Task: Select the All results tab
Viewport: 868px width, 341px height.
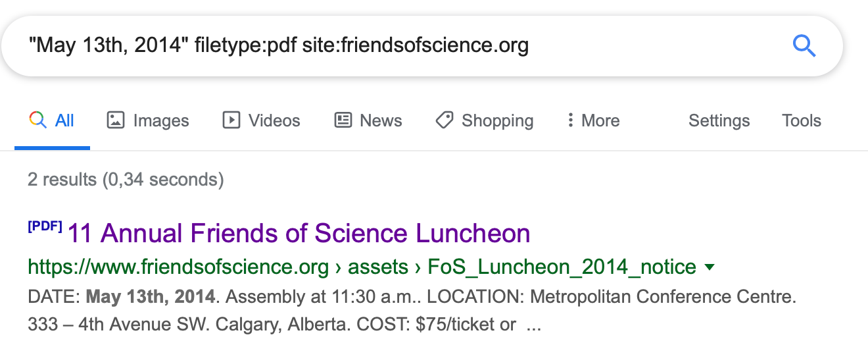Action: [x=52, y=120]
